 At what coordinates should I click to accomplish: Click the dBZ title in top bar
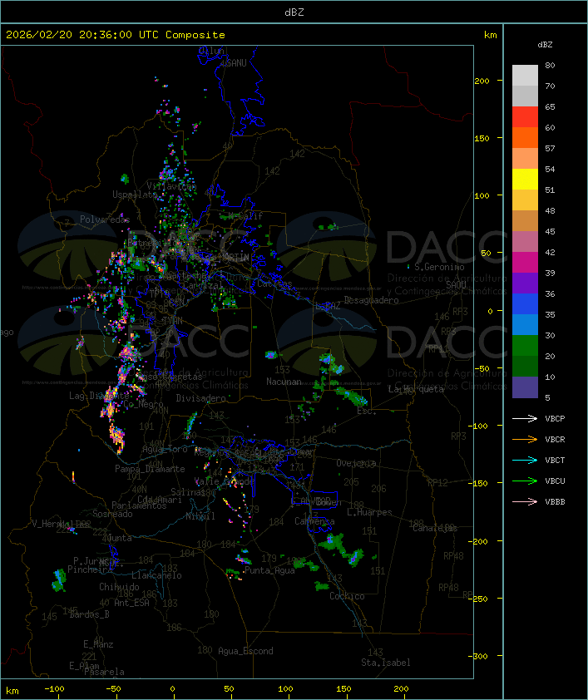[294, 12]
